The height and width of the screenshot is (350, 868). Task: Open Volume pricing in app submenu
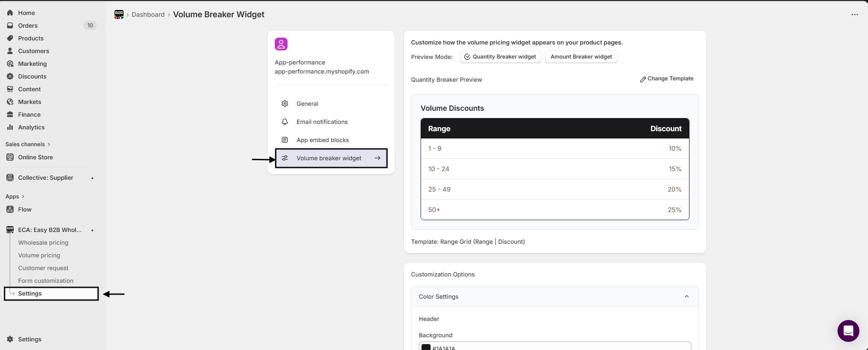[x=39, y=255]
